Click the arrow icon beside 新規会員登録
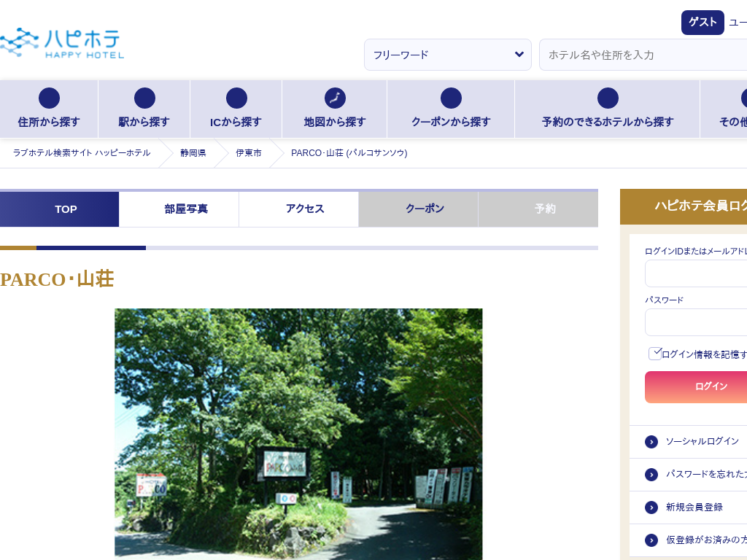This screenshot has height=560, width=747. click(x=651, y=507)
